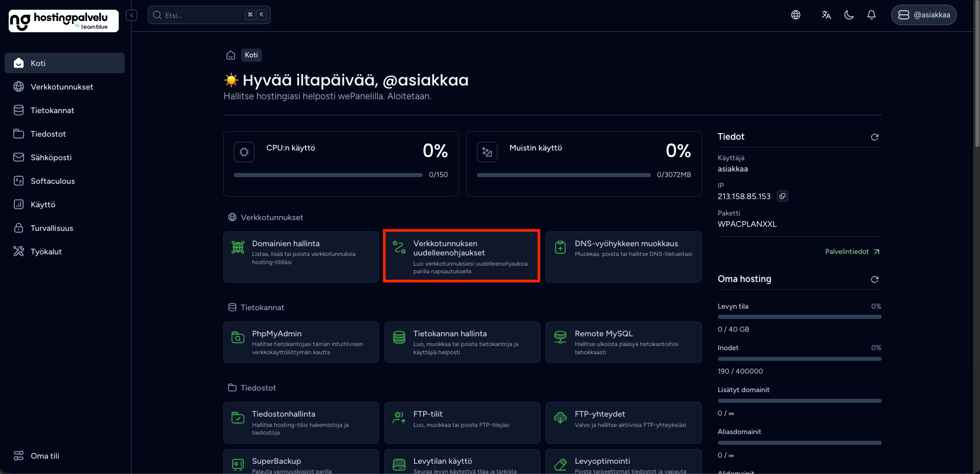Open the FTP-yhteydet card
The height and width of the screenshot is (474, 980).
pyautogui.click(x=623, y=423)
